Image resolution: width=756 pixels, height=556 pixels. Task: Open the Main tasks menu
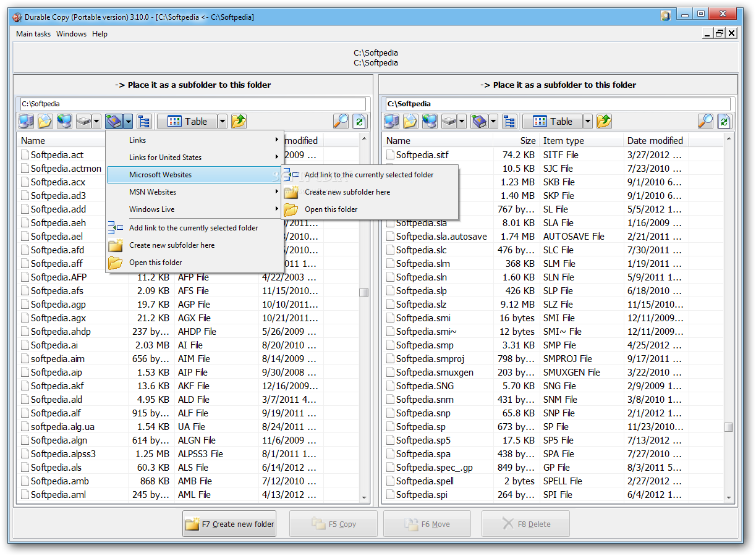(33, 34)
